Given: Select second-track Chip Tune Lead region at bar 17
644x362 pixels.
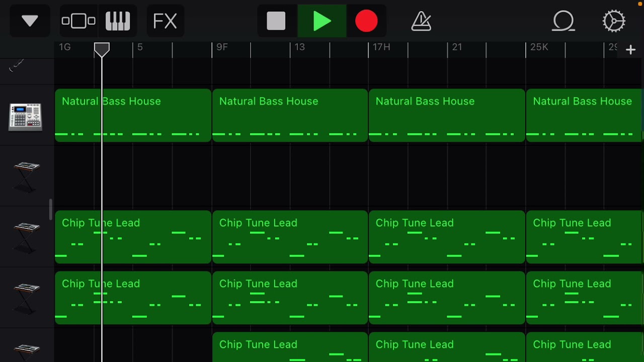Looking at the screenshot, I should click(447, 298).
